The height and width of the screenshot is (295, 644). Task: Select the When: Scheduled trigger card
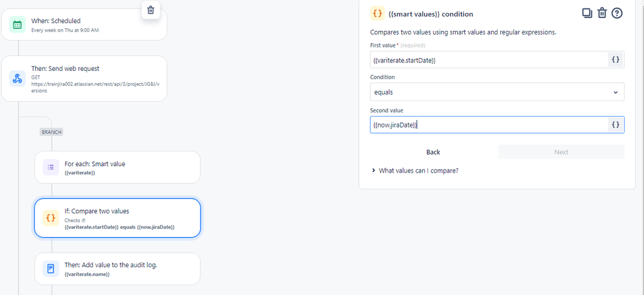84,24
